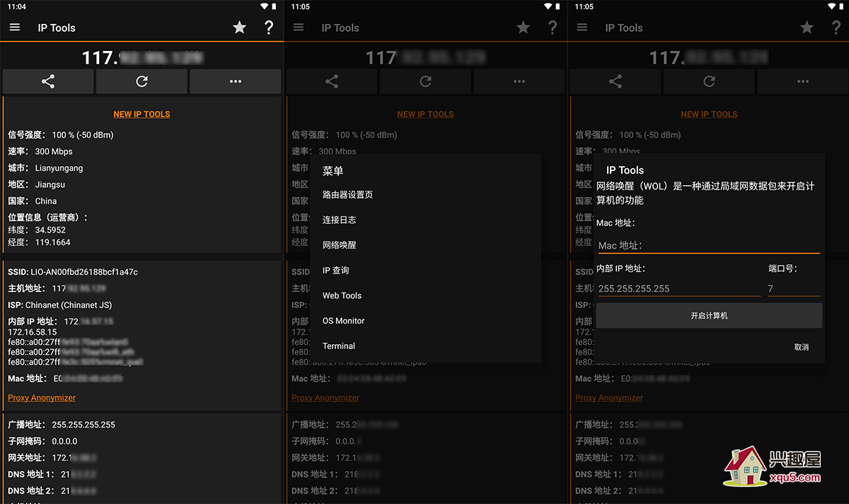Choose IP 查询 in the menu
The width and height of the screenshot is (849, 504).
tap(425, 270)
